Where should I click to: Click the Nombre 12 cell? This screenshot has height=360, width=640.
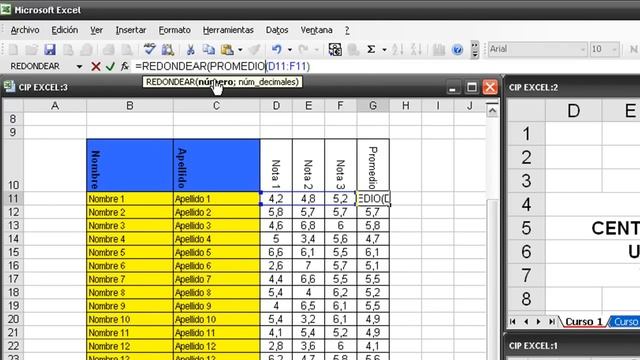[130, 346]
